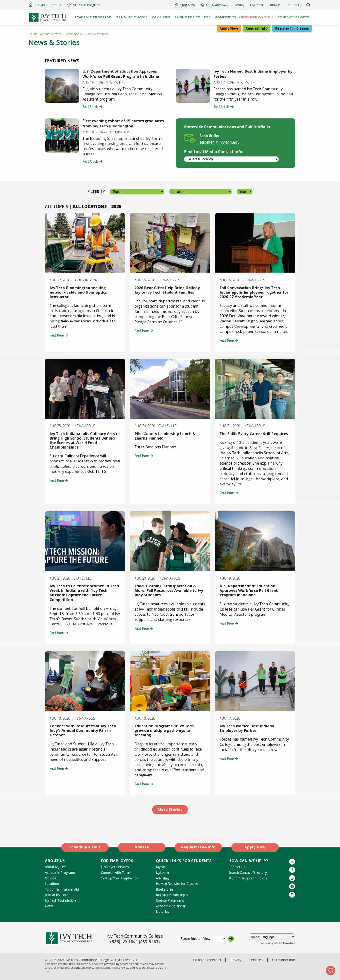Click Employer Services footer link
The width and height of the screenshot is (340, 980).
point(115,867)
